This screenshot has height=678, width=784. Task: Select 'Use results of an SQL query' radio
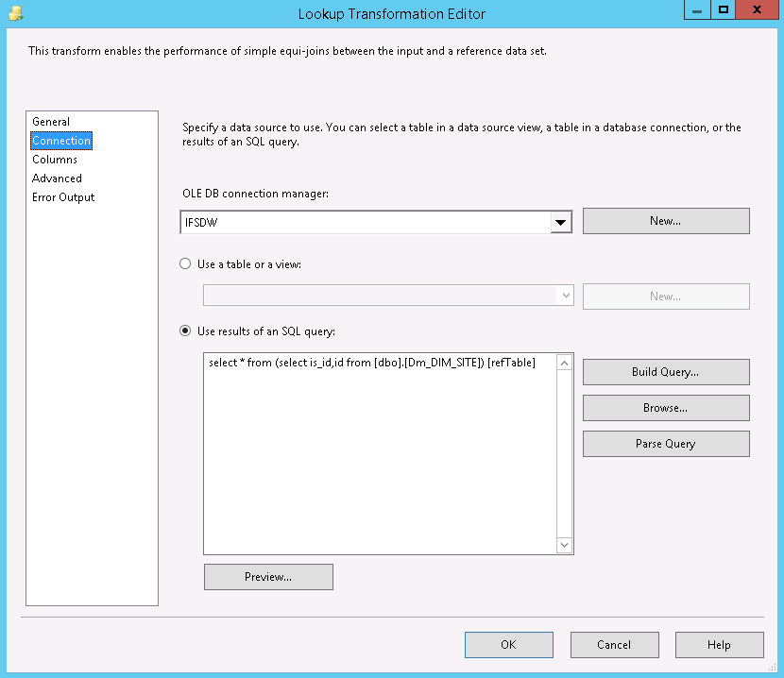click(x=186, y=331)
